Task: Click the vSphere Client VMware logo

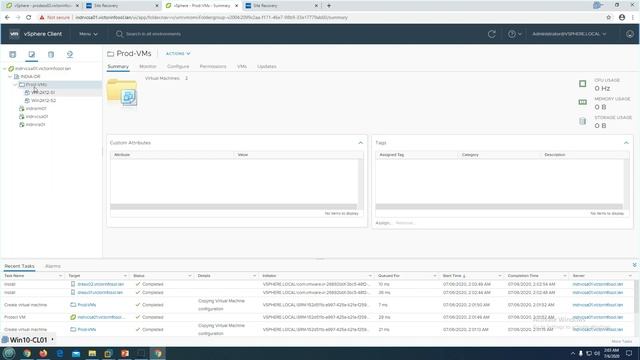Action: (x=14, y=34)
